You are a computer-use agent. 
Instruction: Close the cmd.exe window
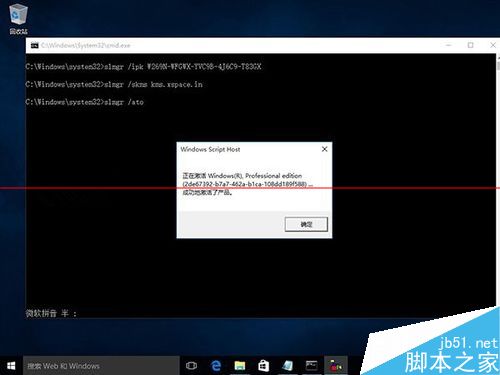point(493,45)
